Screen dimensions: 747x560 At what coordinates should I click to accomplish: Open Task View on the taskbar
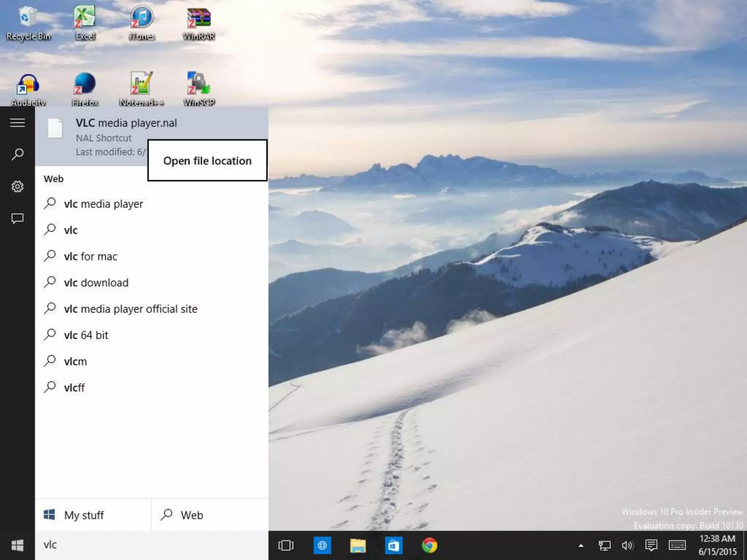coord(286,545)
